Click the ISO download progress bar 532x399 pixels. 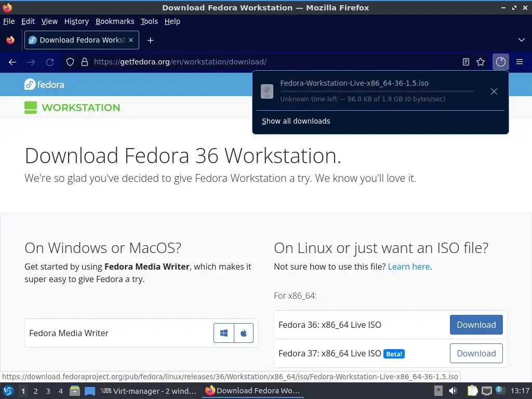[377, 91]
